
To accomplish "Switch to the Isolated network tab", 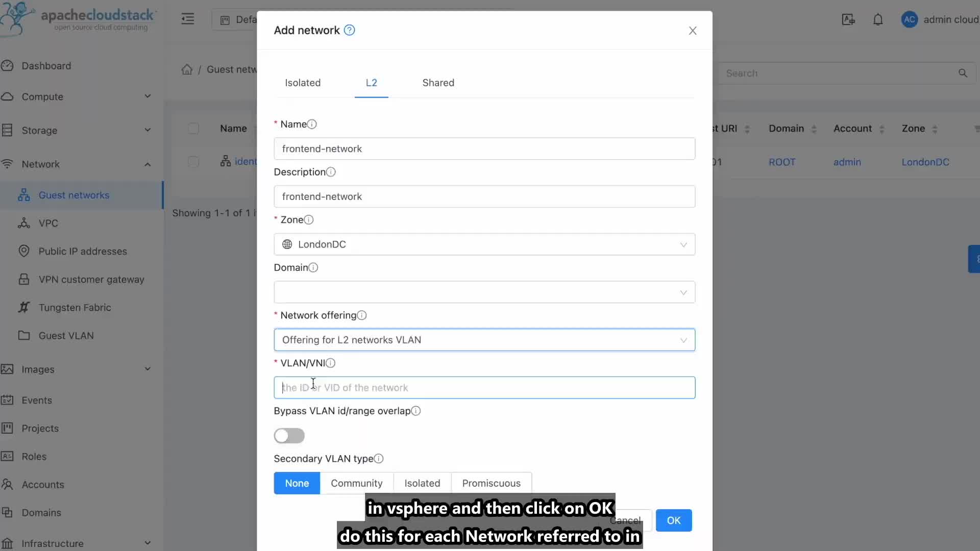I will (303, 82).
